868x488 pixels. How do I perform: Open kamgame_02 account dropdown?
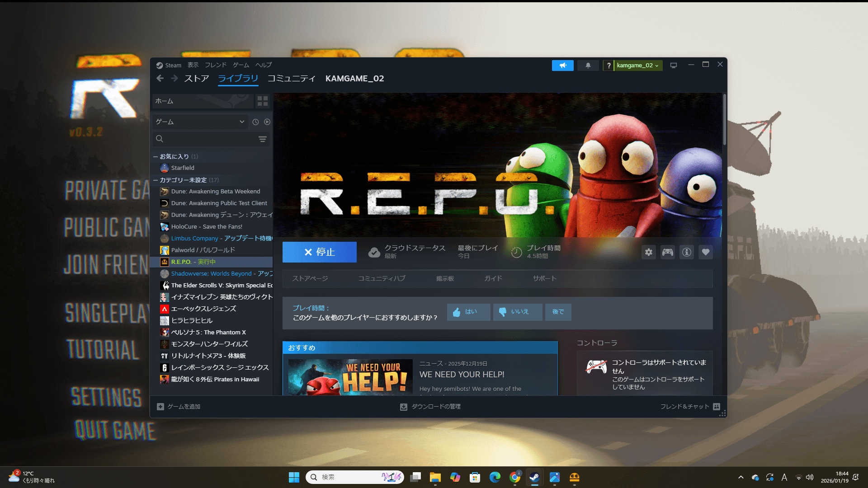point(637,66)
